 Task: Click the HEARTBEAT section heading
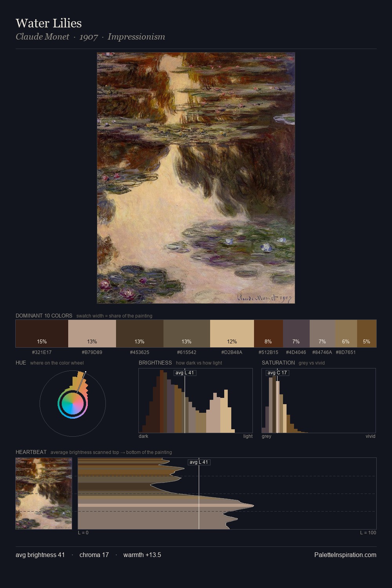(x=31, y=452)
